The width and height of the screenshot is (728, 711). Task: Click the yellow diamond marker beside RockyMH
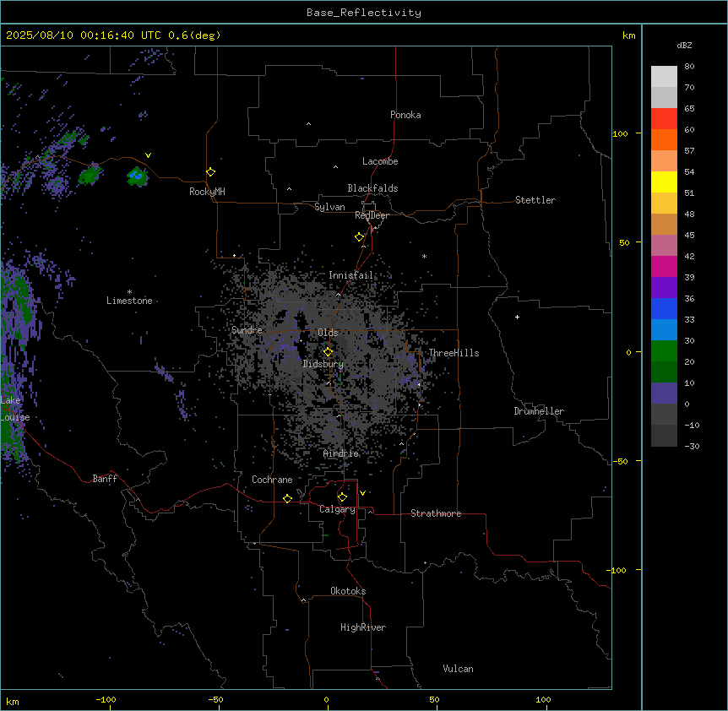point(211,172)
